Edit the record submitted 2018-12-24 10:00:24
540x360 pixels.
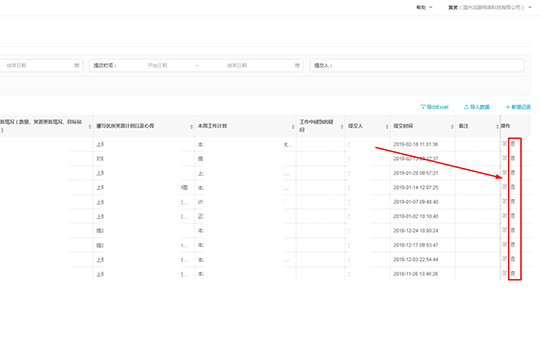point(505,230)
